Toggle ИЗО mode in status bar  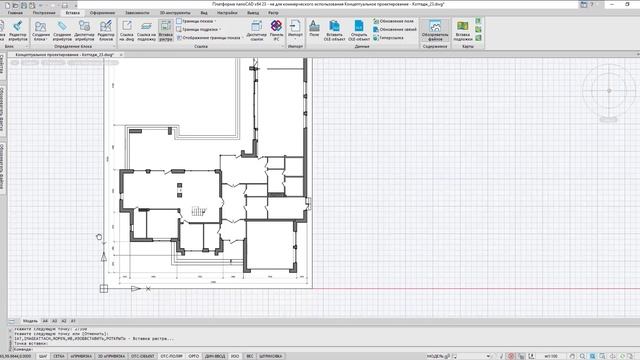235,356
